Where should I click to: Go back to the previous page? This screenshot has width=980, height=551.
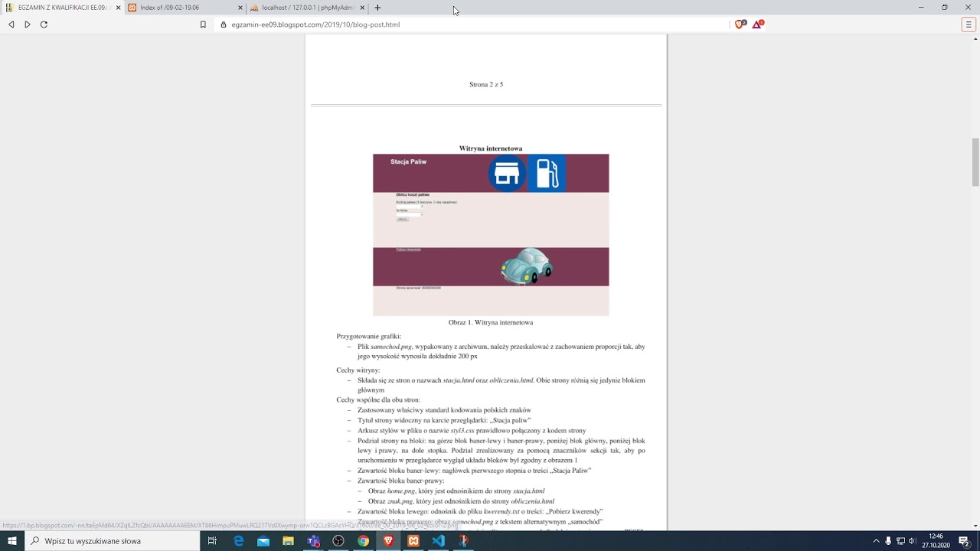click(11, 24)
